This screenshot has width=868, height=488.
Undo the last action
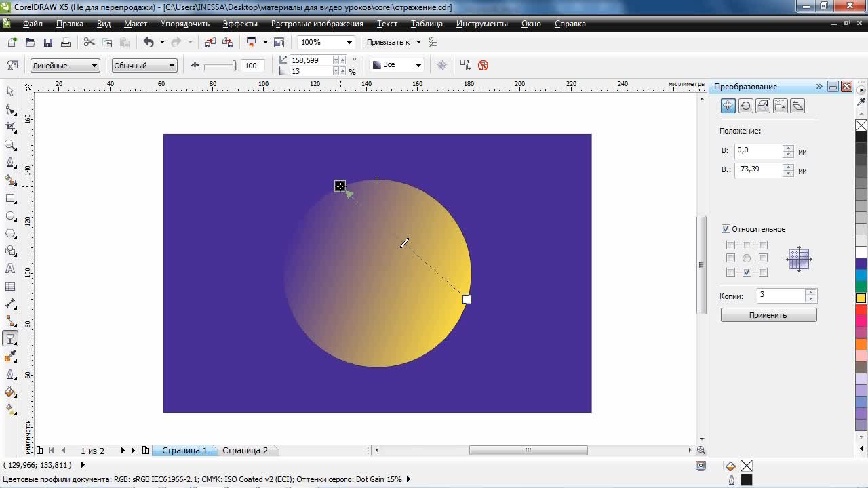(149, 42)
